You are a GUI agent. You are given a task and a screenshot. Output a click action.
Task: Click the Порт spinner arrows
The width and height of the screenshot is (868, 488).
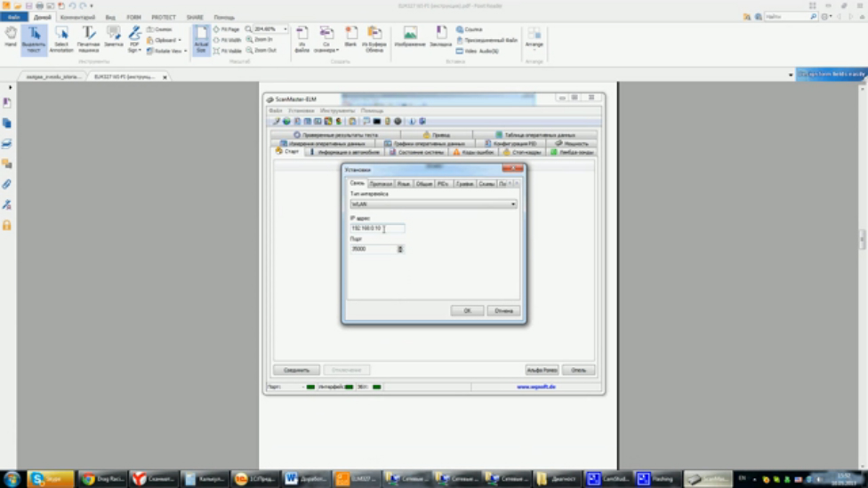coord(399,249)
